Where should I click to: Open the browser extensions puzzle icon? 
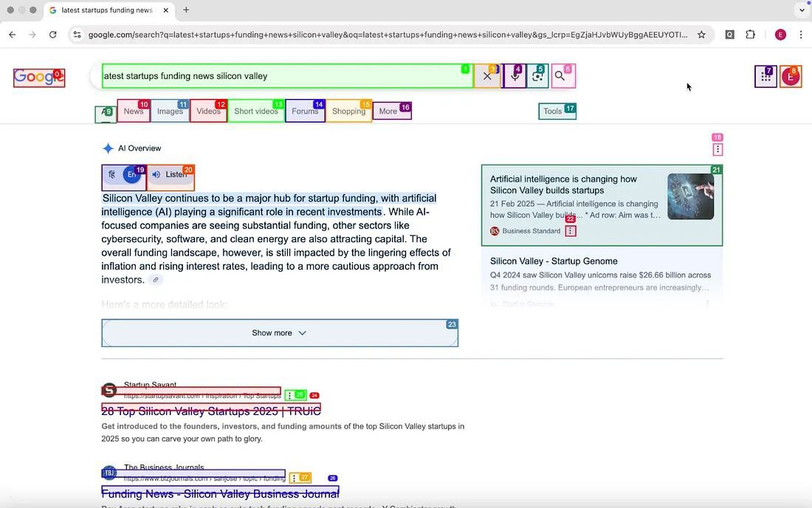(x=750, y=35)
